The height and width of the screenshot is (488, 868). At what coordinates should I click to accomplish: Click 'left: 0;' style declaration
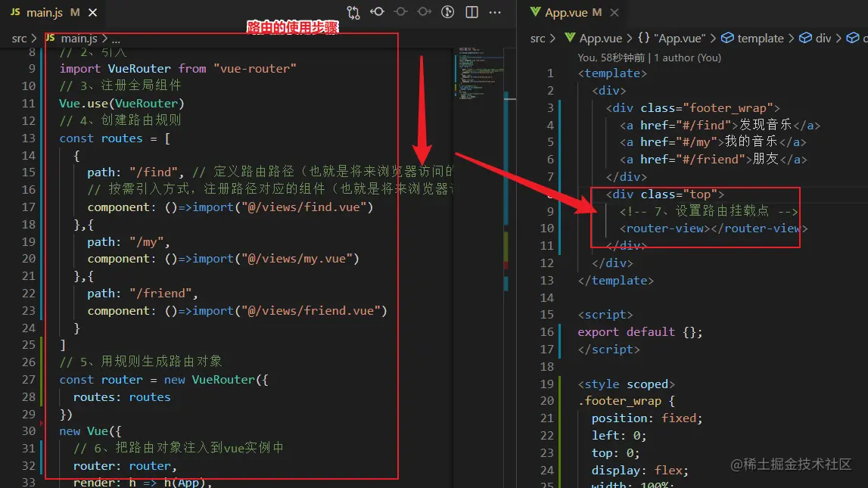click(x=619, y=436)
